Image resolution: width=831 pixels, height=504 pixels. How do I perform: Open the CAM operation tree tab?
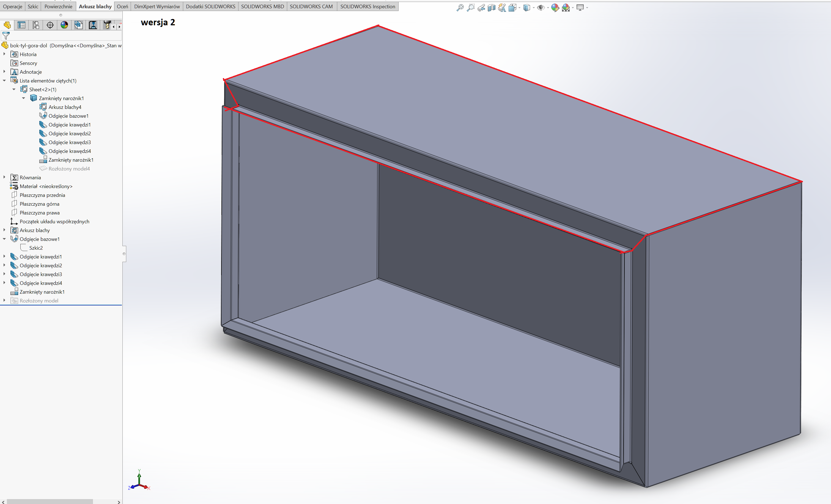pos(93,25)
